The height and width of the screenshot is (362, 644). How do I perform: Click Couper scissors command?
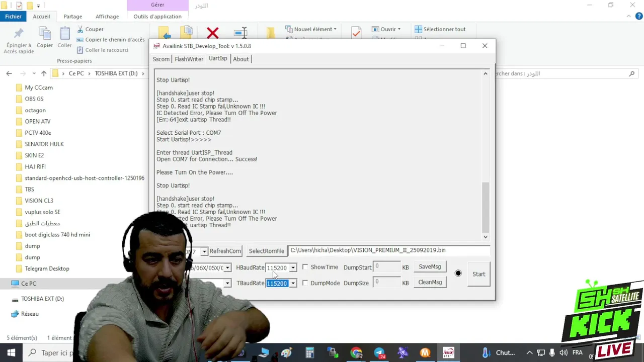pyautogui.click(x=90, y=29)
